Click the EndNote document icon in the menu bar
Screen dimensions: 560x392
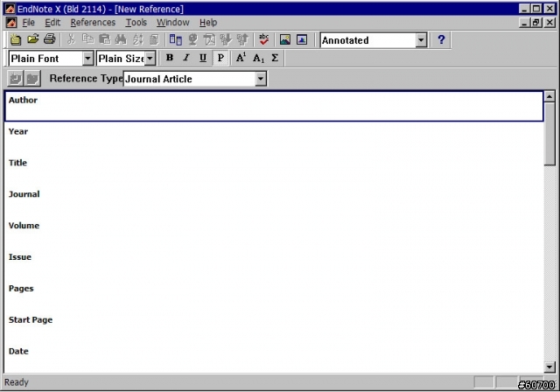[x=11, y=23]
